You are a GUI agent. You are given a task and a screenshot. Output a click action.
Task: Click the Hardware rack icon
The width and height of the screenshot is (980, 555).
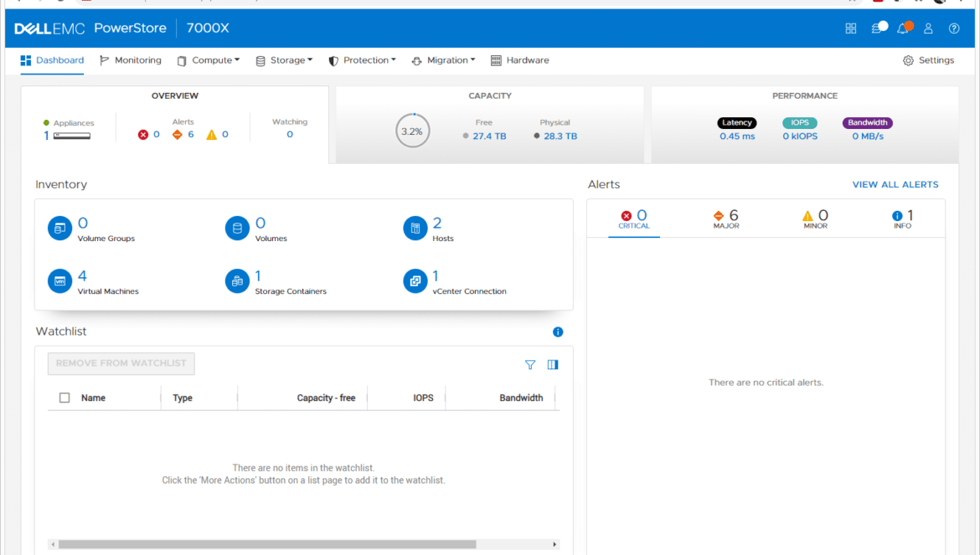[496, 60]
